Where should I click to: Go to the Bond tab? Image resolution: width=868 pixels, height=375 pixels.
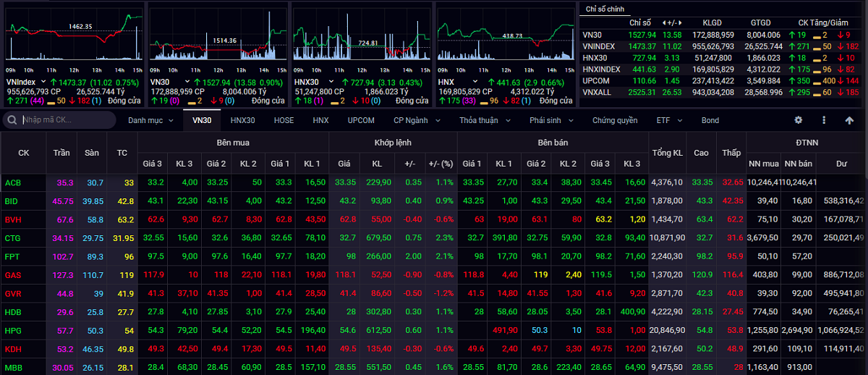710,120
